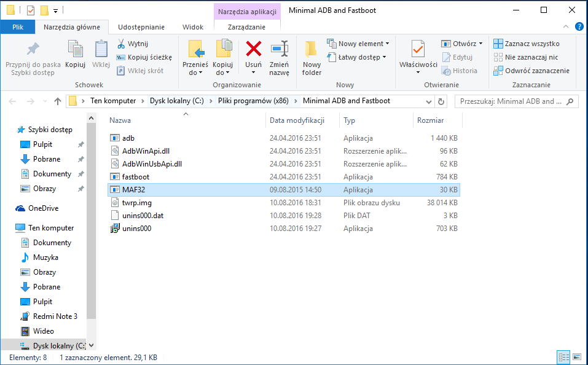This screenshot has height=365, width=588.
Task: Refresh the folder via address bar refresh icon
Action: [x=441, y=101]
